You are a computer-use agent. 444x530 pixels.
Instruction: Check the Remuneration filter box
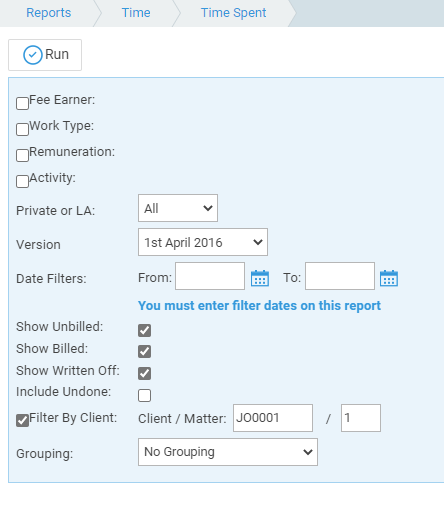click(22, 155)
